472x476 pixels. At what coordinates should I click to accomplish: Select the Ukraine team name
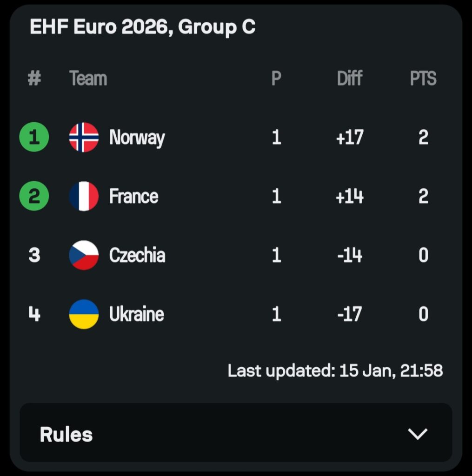coord(137,314)
